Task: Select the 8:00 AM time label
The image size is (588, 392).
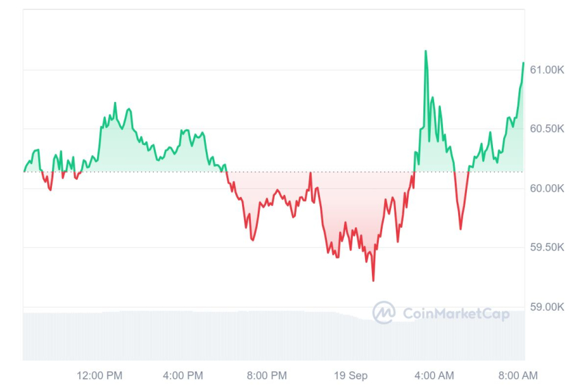Action: [518, 375]
